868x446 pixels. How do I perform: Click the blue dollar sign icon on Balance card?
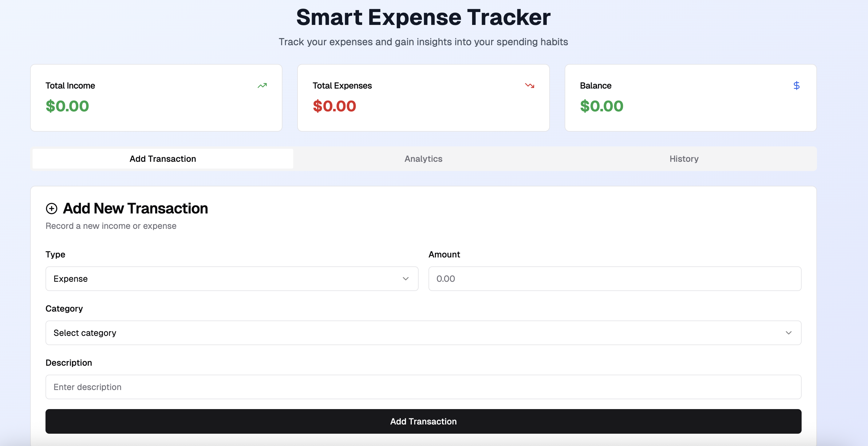[797, 86]
